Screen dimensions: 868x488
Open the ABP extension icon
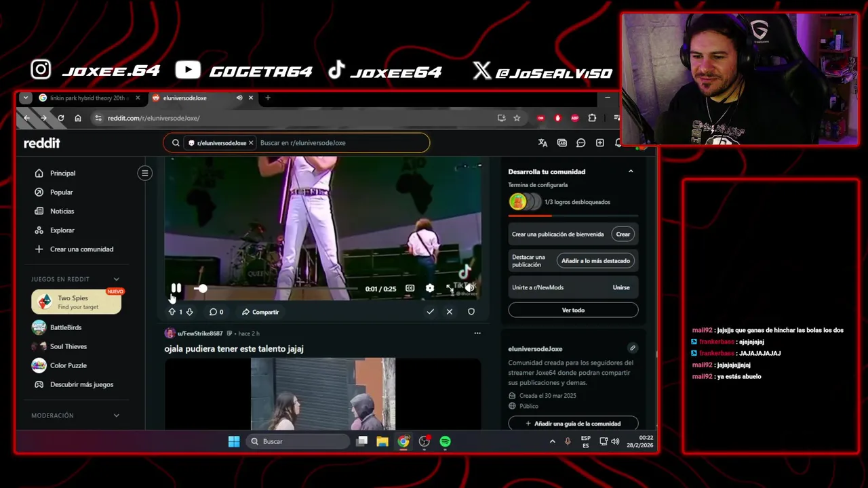(x=574, y=118)
